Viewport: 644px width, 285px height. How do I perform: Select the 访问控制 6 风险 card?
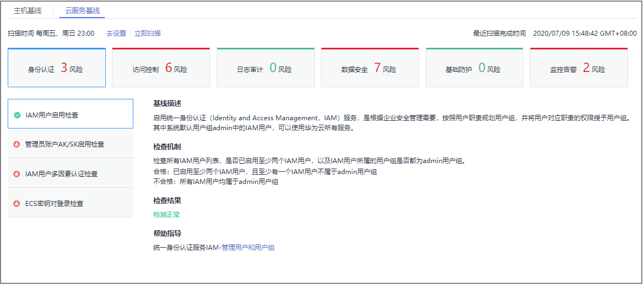[x=161, y=68]
